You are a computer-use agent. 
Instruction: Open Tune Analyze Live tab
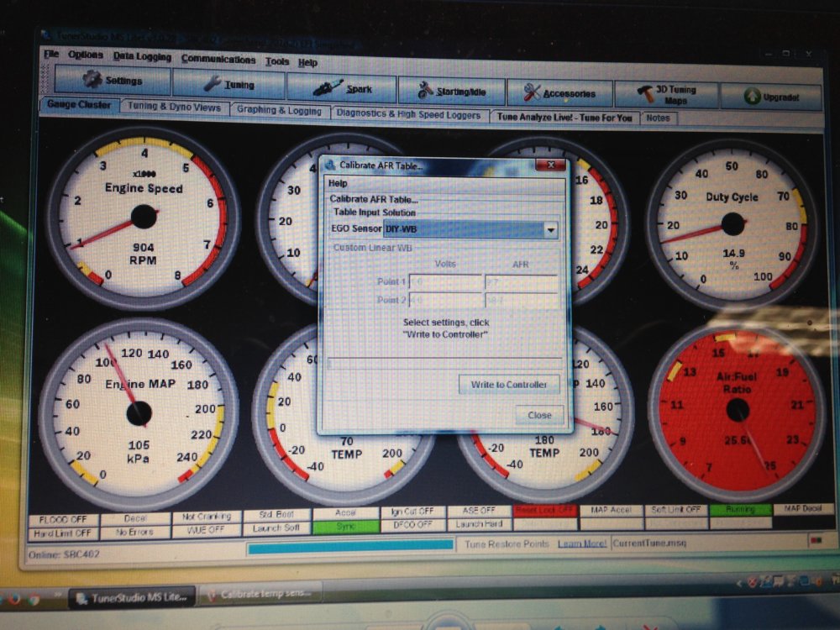[564, 117]
